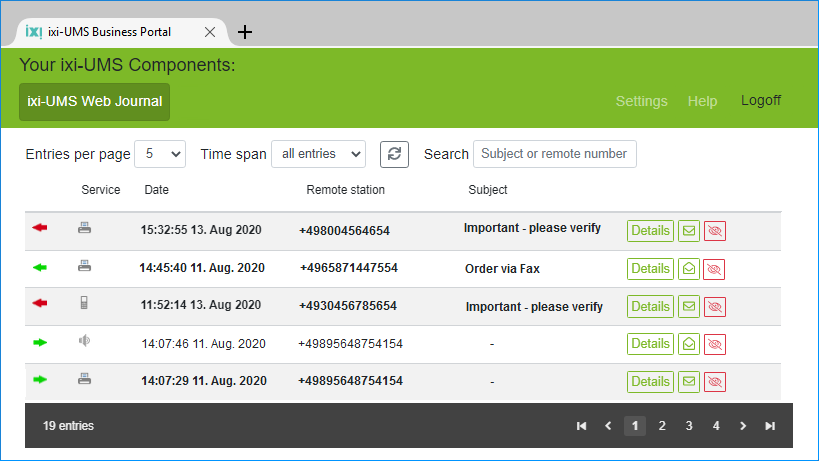
Task: Hide the 15:32:55 entry with eye icon
Action: (x=714, y=231)
